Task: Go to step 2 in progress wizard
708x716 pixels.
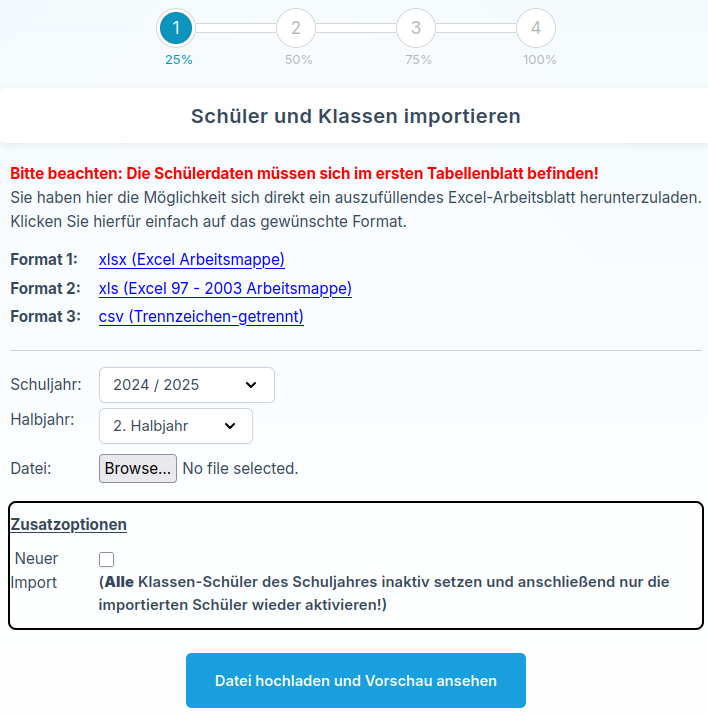Action: (x=296, y=28)
